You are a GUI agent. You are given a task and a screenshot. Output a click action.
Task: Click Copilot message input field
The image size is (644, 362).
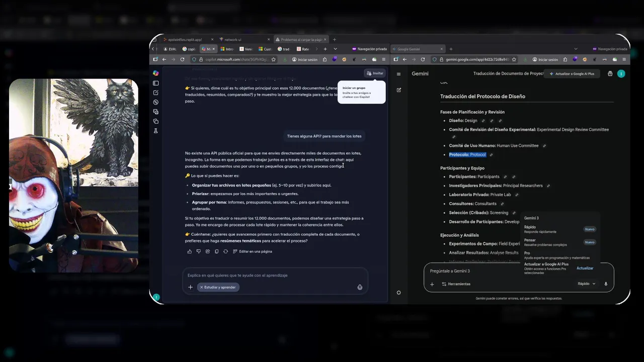(274, 275)
